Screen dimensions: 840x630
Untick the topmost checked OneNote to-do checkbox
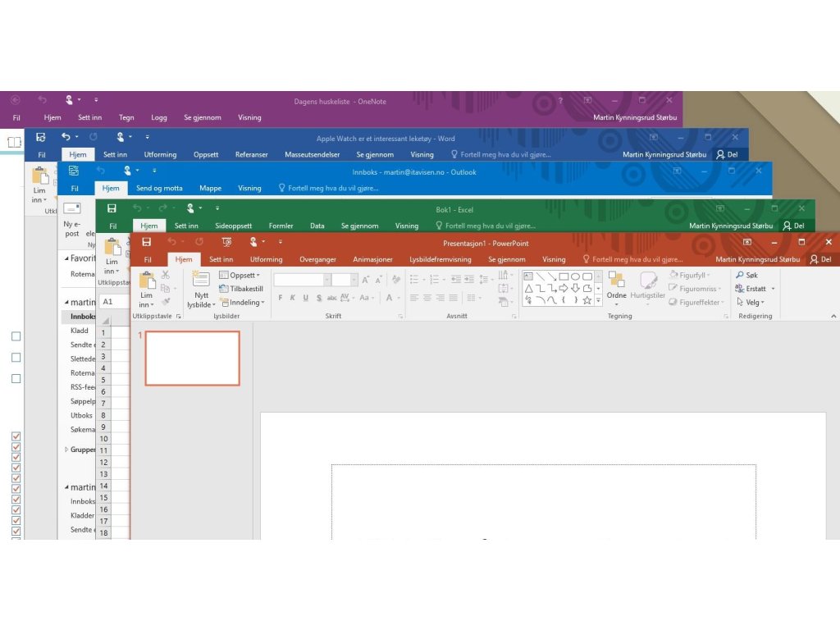[16, 436]
